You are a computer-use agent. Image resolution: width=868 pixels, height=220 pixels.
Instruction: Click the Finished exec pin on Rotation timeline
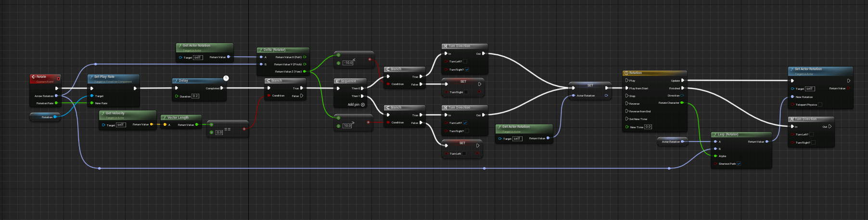(683, 88)
